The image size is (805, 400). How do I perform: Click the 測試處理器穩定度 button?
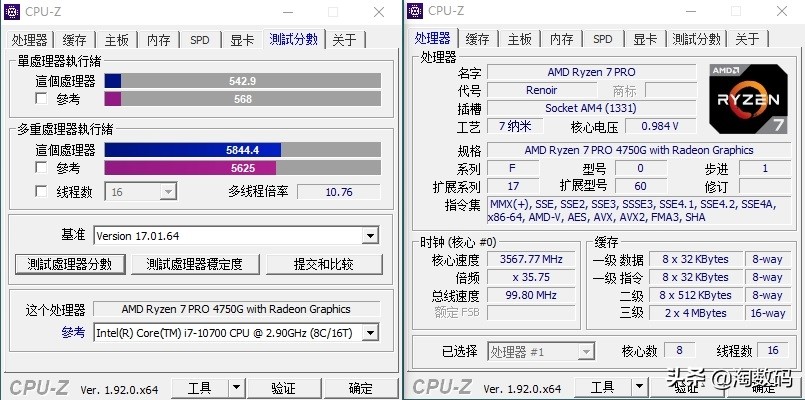pyautogui.click(x=195, y=264)
